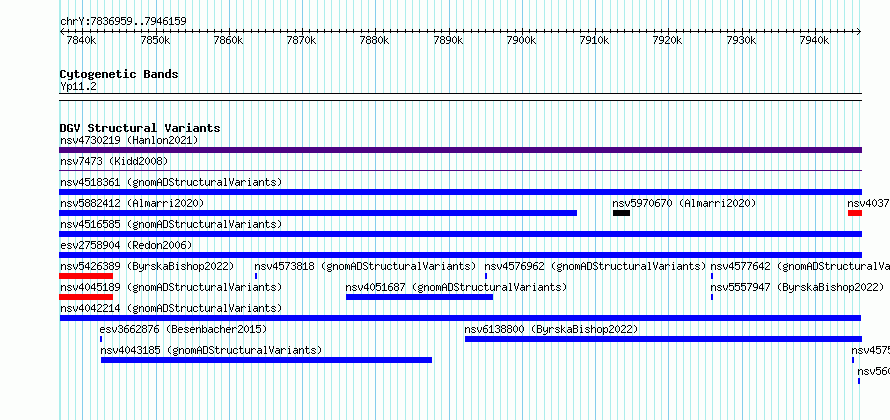Open the esv2758904 (Redon2006) label
The width and height of the screenshot is (890, 420).
click(126, 245)
